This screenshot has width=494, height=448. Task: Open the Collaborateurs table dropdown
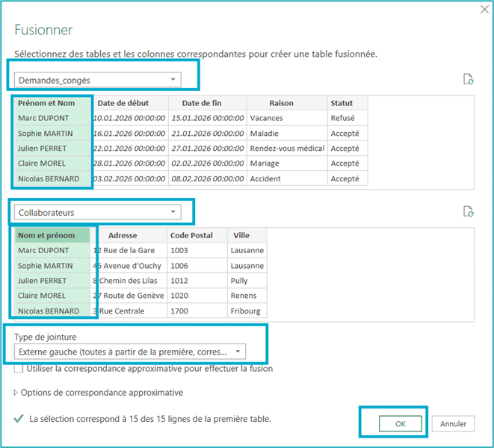[98, 213]
